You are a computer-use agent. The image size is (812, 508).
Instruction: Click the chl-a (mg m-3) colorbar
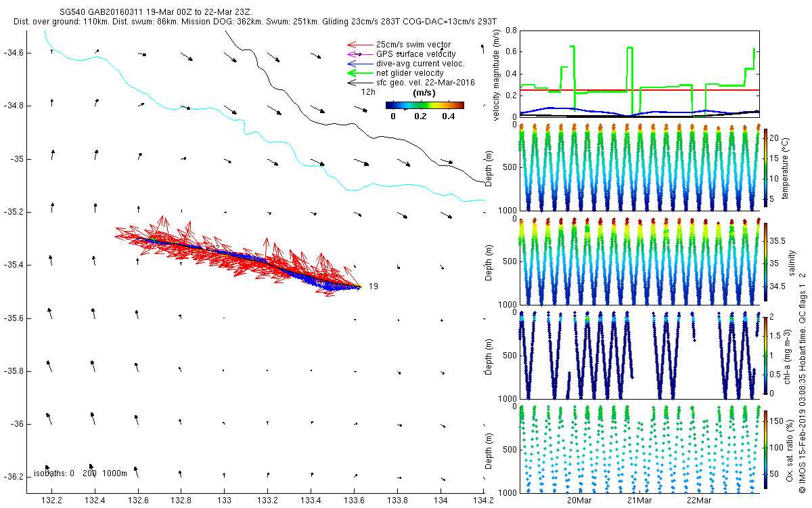(x=765, y=355)
